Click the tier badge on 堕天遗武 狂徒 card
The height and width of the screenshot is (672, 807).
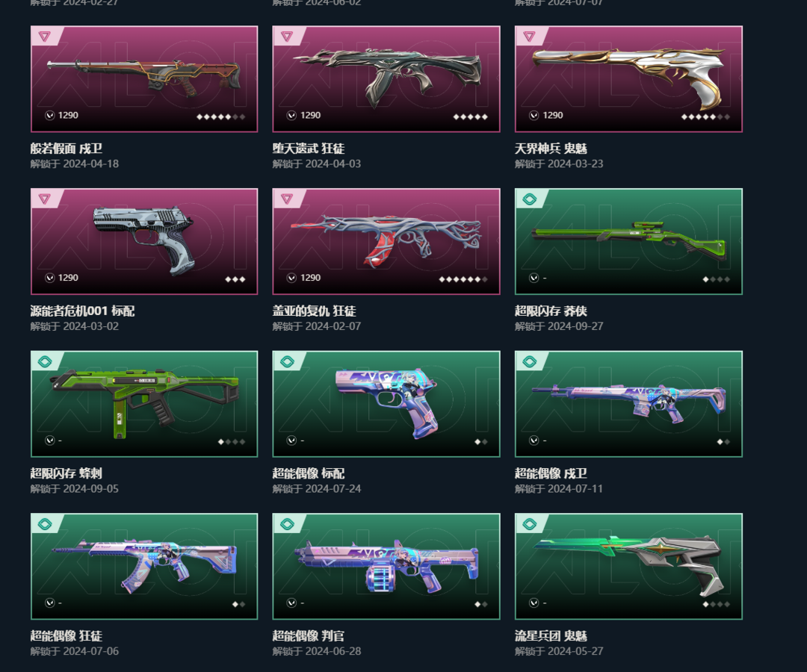tap(287, 37)
